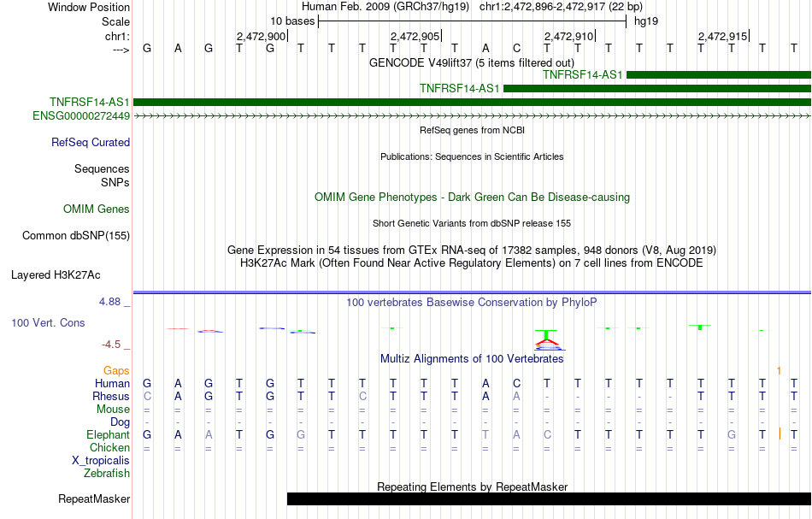Click the -4.5 PhyloP lower scale value

click(111, 345)
